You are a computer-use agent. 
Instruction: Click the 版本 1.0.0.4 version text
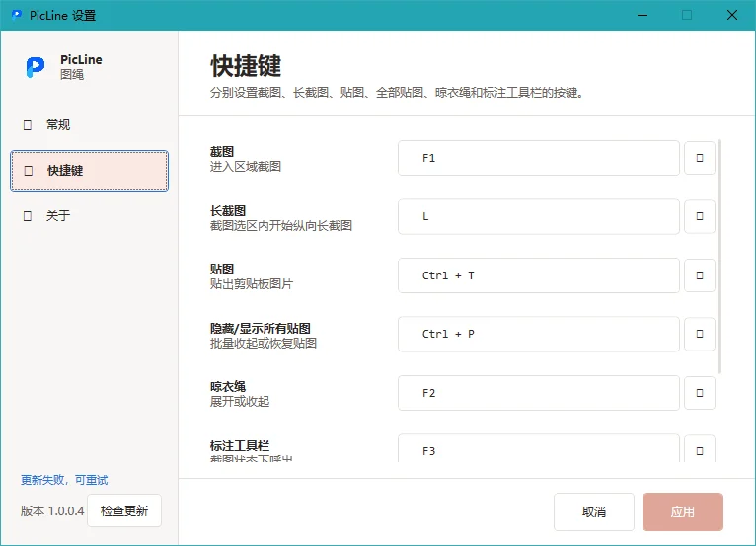tap(52, 510)
